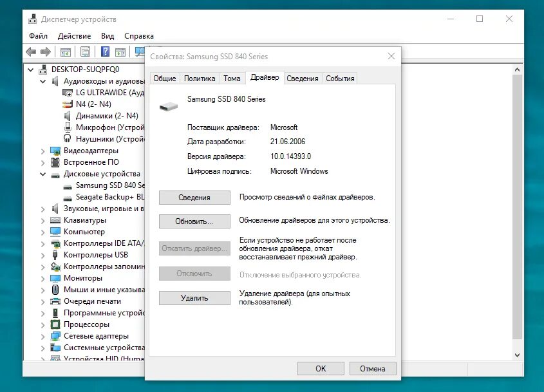The image size is (544, 392).
Task: Click the Видеоадаптеры category icon
Action: (x=55, y=151)
